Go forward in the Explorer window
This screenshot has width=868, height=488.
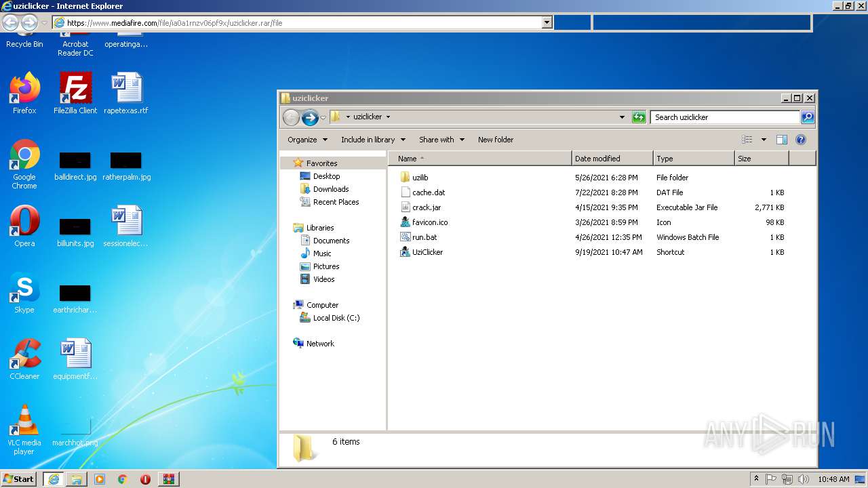click(310, 117)
